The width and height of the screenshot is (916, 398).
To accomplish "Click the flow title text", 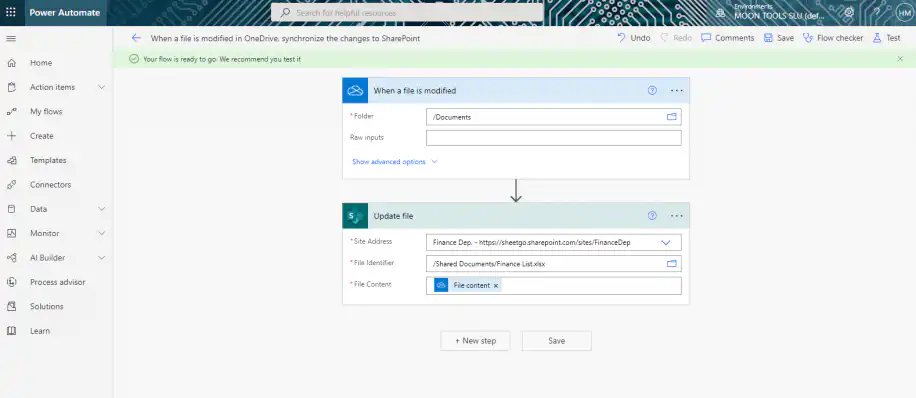I will point(285,38).
